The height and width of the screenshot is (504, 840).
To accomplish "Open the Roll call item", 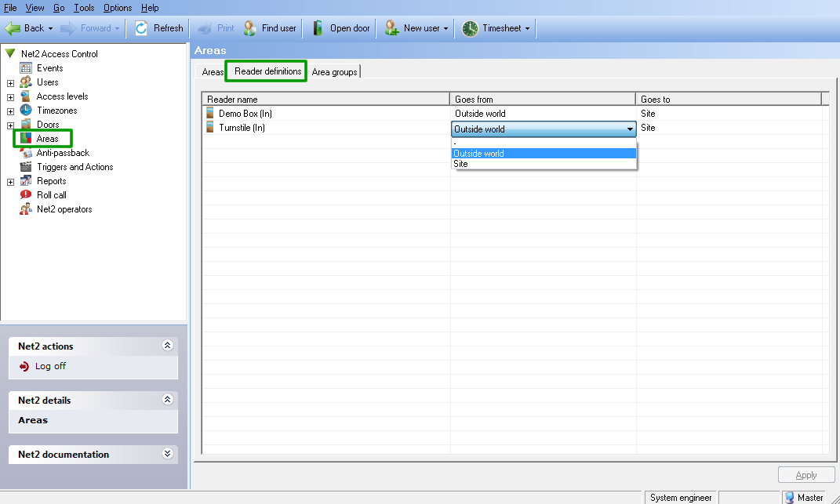I will [x=51, y=195].
